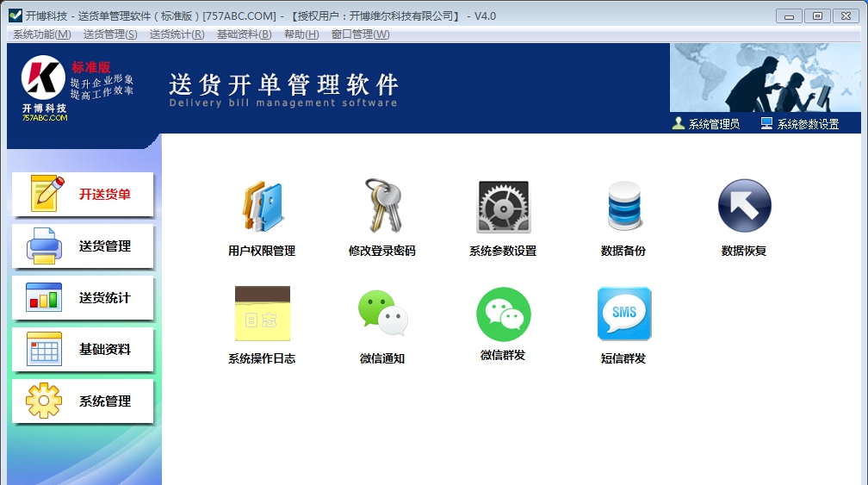Click the header silhouette banner image
This screenshot has height=485, width=868.
click(765, 78)
